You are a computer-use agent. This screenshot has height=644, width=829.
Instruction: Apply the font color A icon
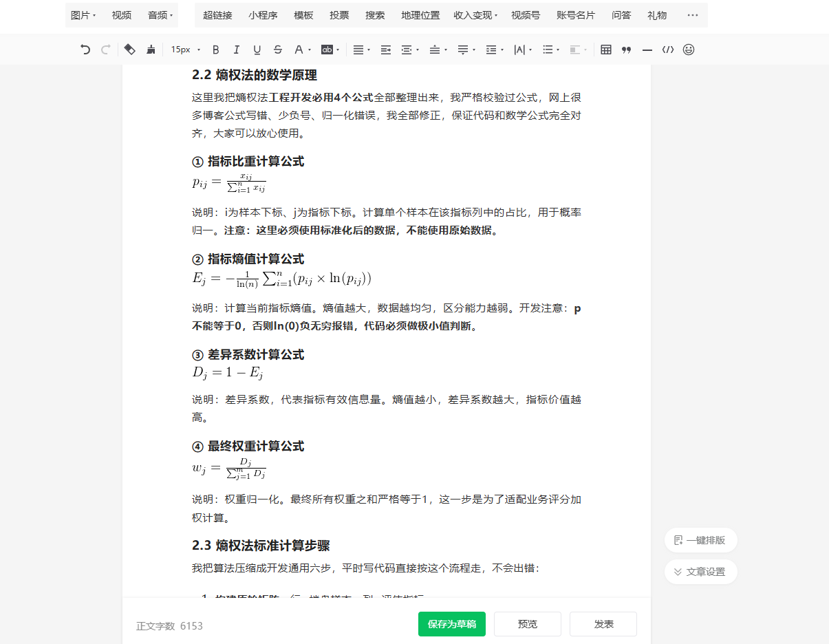pos(299,50)
